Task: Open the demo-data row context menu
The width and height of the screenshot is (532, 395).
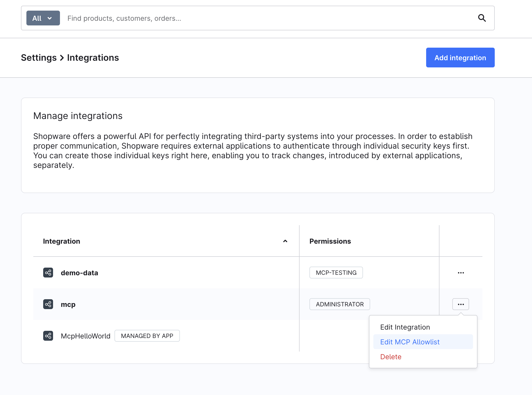Action: (x=461, y=273)
